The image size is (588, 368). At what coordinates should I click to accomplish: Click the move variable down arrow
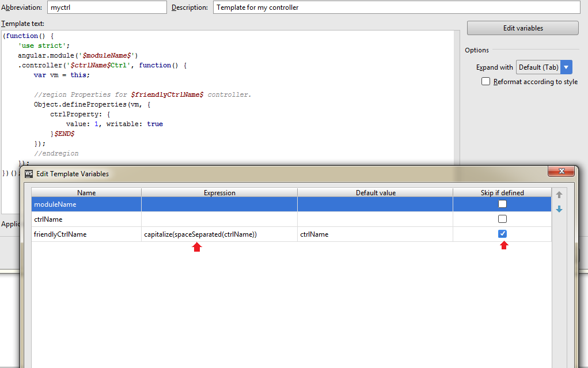pos(559,209)
